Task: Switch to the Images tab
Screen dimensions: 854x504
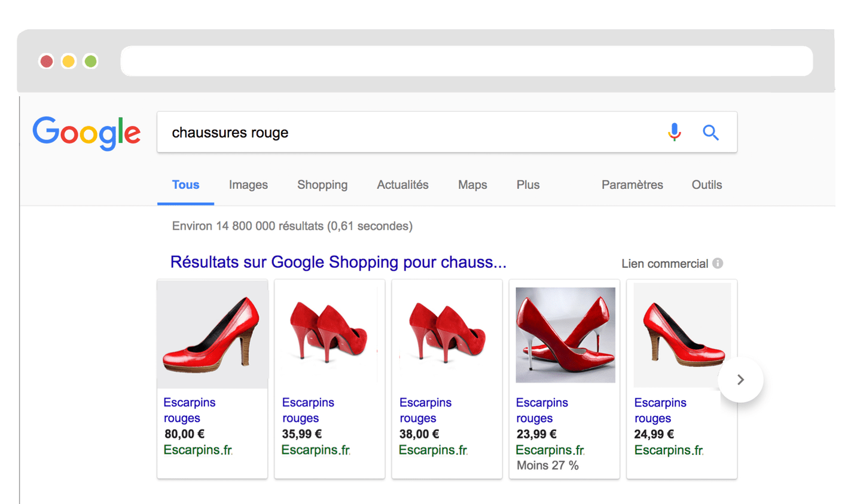Action: (248, 185)
